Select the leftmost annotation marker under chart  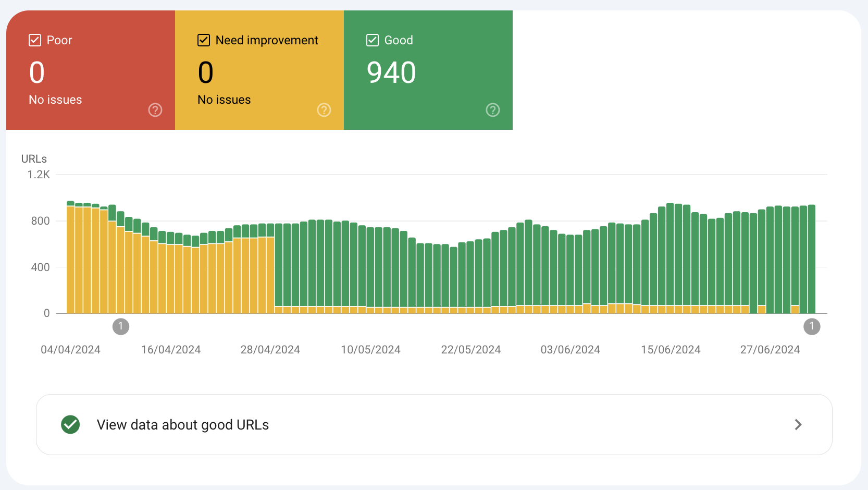tap(121, 327)
